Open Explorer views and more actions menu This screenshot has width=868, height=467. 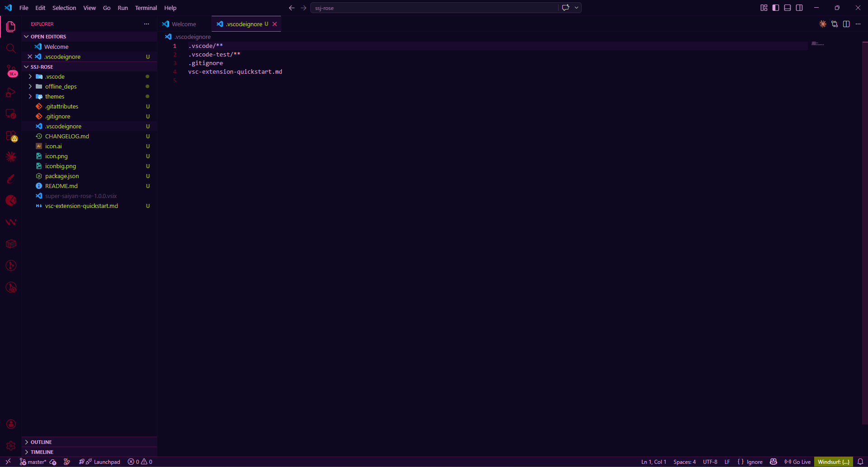147,24
